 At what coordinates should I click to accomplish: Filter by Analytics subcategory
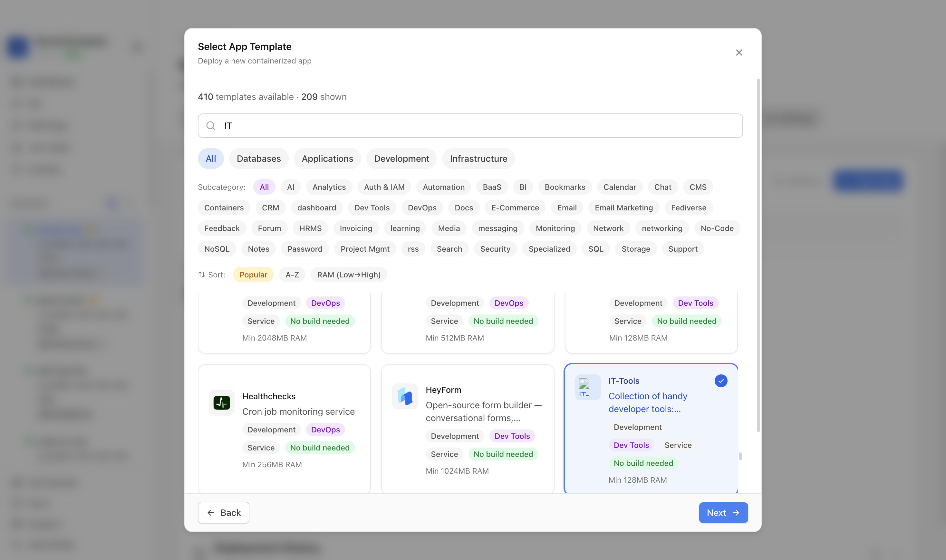[329, 187]
